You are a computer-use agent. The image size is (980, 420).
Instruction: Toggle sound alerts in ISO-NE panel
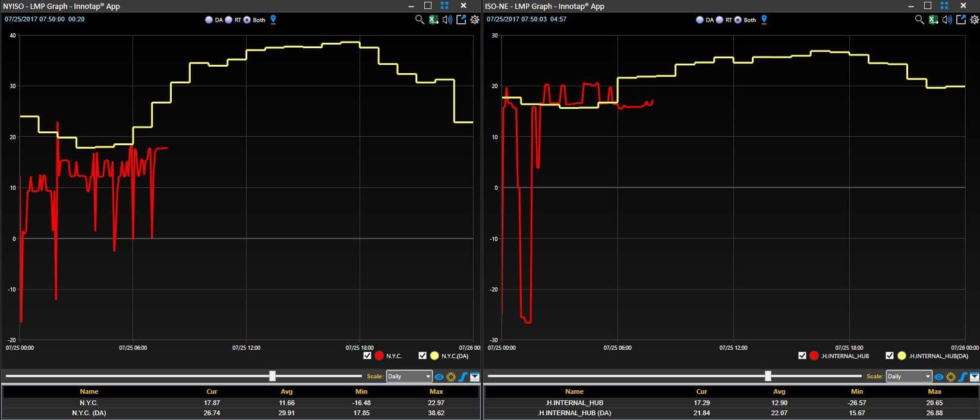point(947,20)
